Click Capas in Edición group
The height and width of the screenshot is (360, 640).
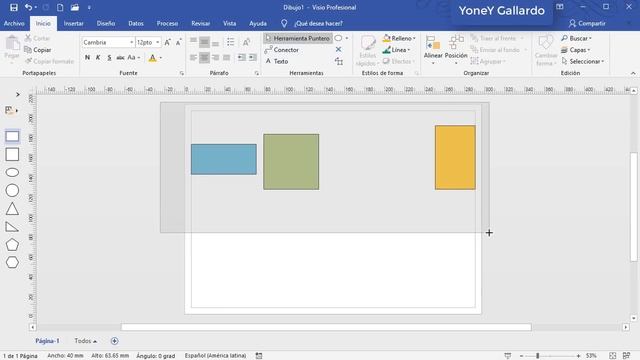tap(576, 50)
